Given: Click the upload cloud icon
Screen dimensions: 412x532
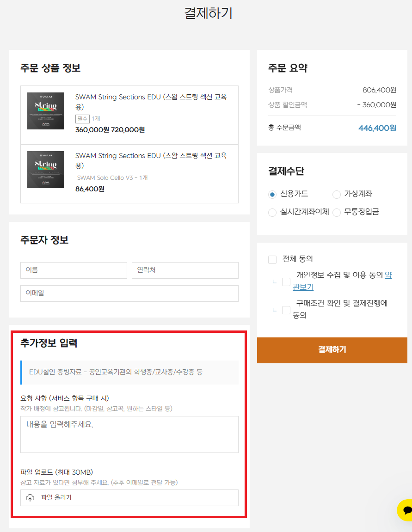Looking at the screenshot, I should [x=30, y=498].
